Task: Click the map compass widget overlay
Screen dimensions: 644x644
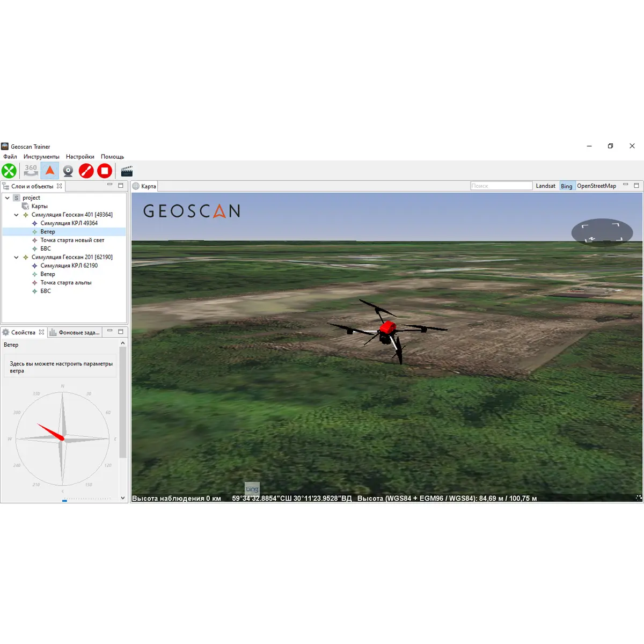Action: (x=602, y=232)
